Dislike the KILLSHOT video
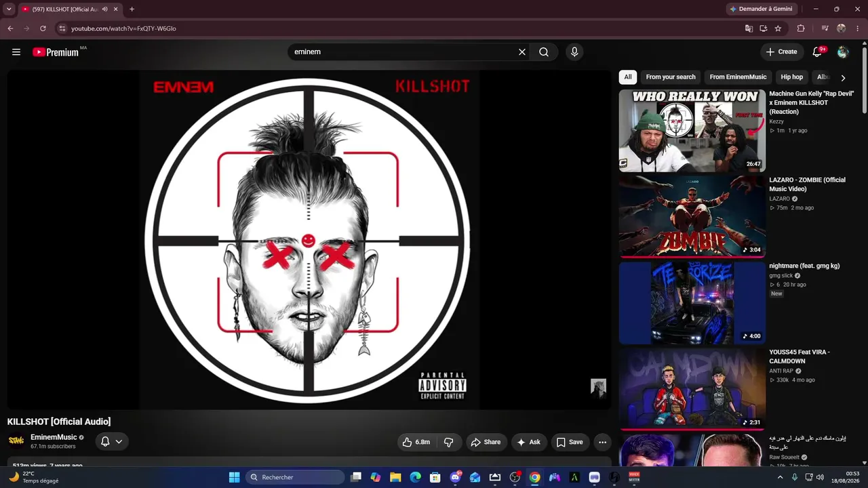 [449, 442]
